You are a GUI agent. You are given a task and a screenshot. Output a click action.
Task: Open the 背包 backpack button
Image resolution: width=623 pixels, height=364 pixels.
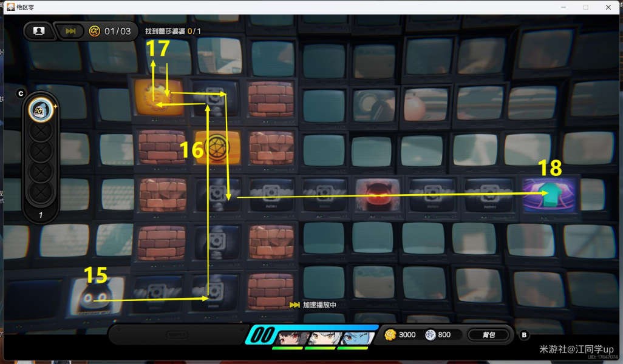tap(488, 335)
